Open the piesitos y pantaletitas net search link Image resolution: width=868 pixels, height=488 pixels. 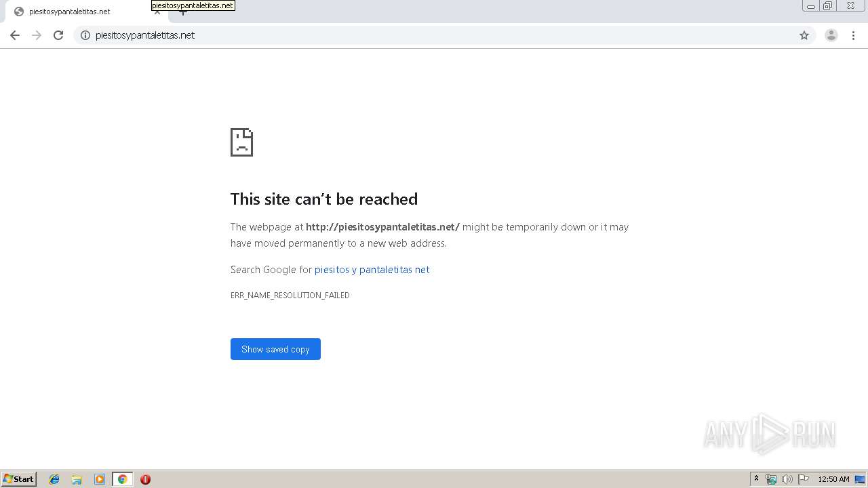click(372, 270)
